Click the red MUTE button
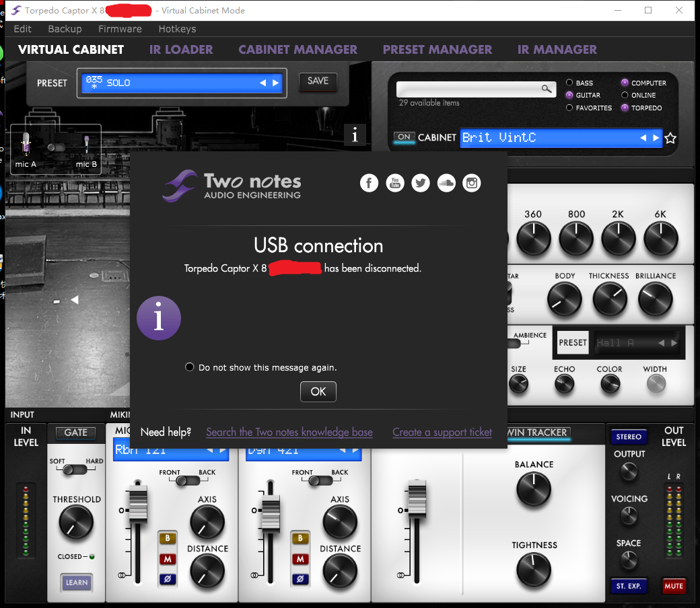 674,586
